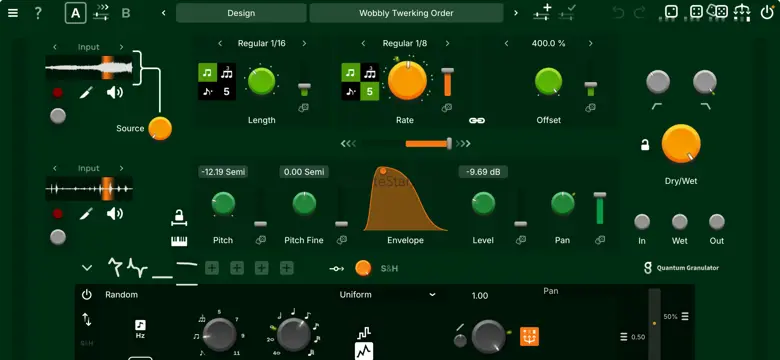Select next source for the top Input

(121, 47)
